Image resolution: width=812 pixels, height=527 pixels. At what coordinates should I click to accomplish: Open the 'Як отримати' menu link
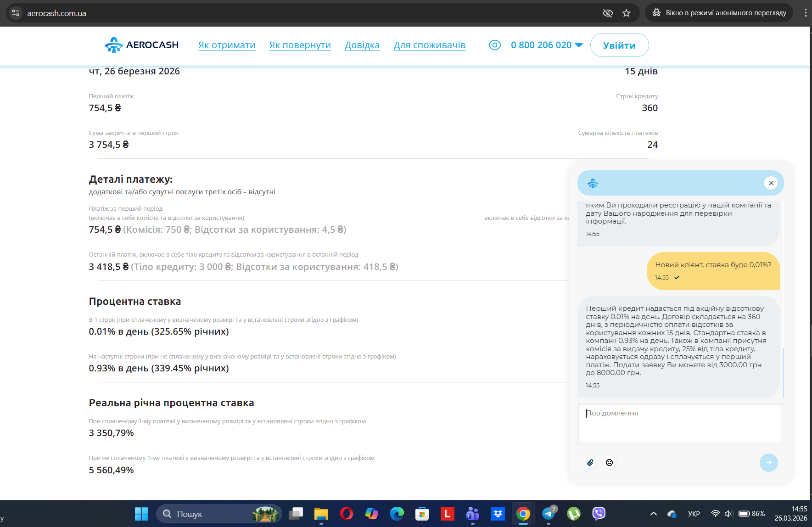point(227,45)
